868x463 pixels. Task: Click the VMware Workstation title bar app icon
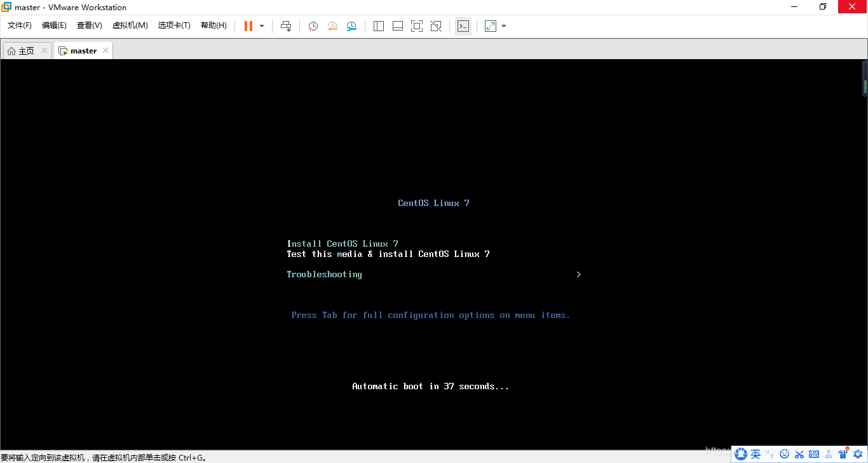point(6,7)
